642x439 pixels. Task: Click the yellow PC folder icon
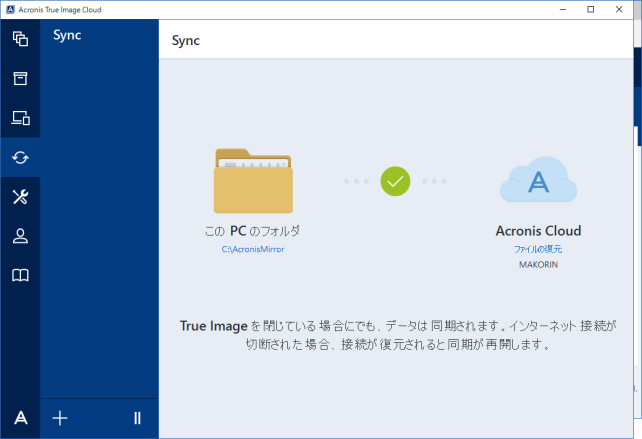(x=253, y=181)
